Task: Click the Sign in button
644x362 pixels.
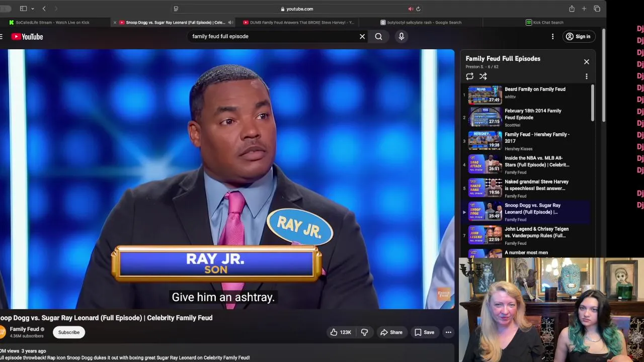Action: tap(578, 36)
